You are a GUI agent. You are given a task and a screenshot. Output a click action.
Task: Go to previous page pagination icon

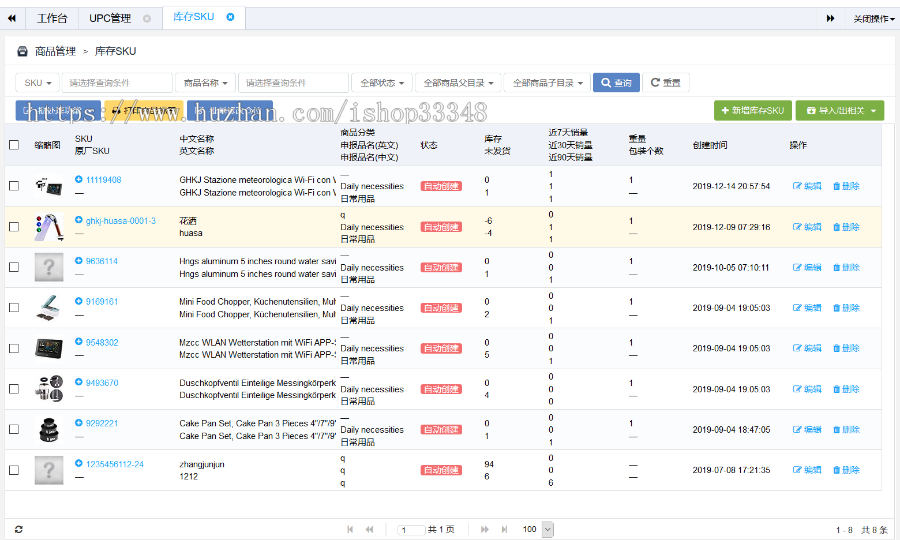[370, 529]
